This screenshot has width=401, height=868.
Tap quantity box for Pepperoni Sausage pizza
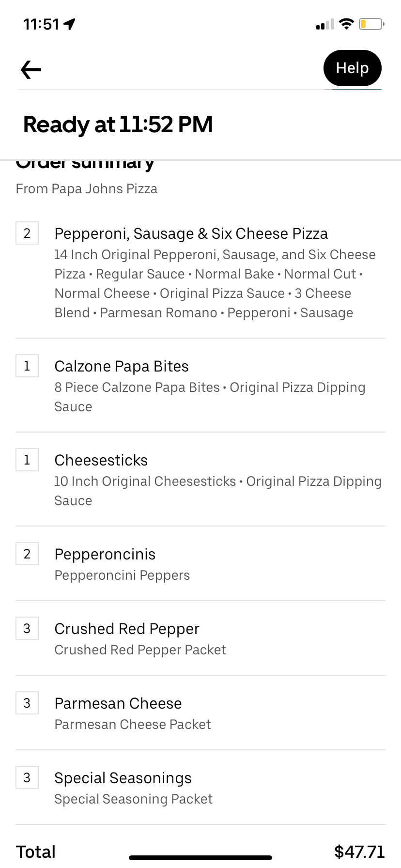click(x=27, y=233)
